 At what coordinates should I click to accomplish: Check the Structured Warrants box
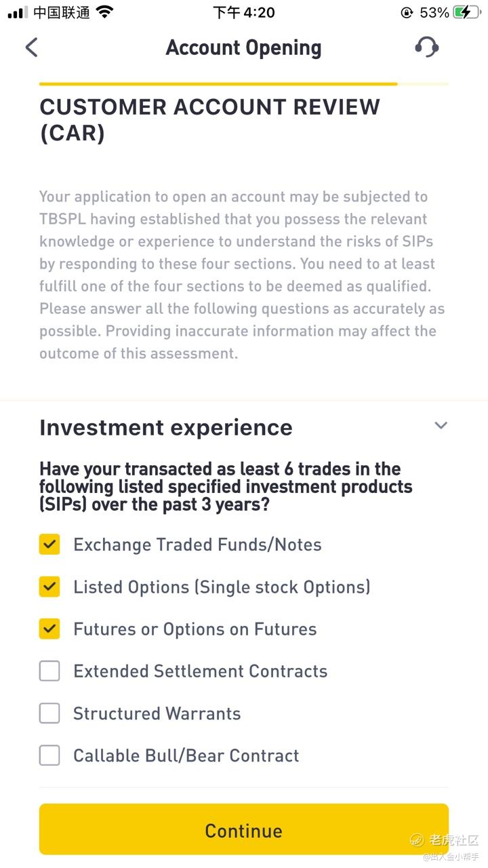(49, 713)
